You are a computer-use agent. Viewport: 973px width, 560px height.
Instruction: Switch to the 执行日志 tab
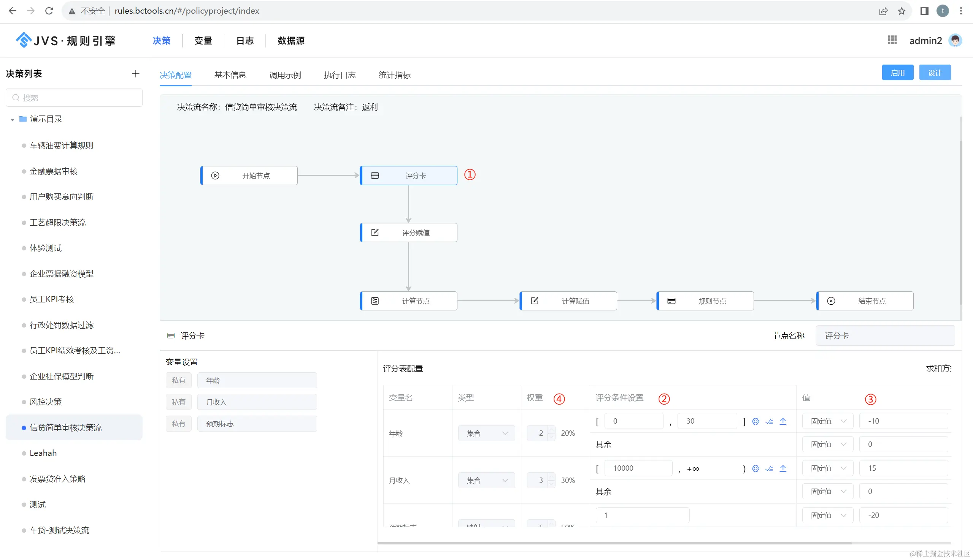[340, 75]
